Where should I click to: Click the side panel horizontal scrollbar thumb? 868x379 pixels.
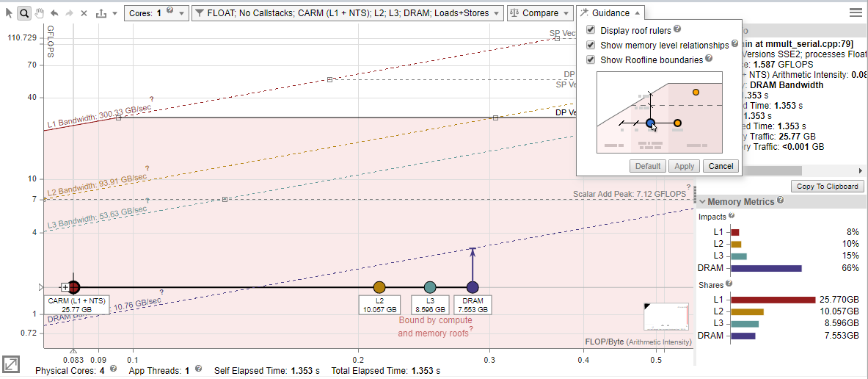pyautogui.click(x=770, y=170)
